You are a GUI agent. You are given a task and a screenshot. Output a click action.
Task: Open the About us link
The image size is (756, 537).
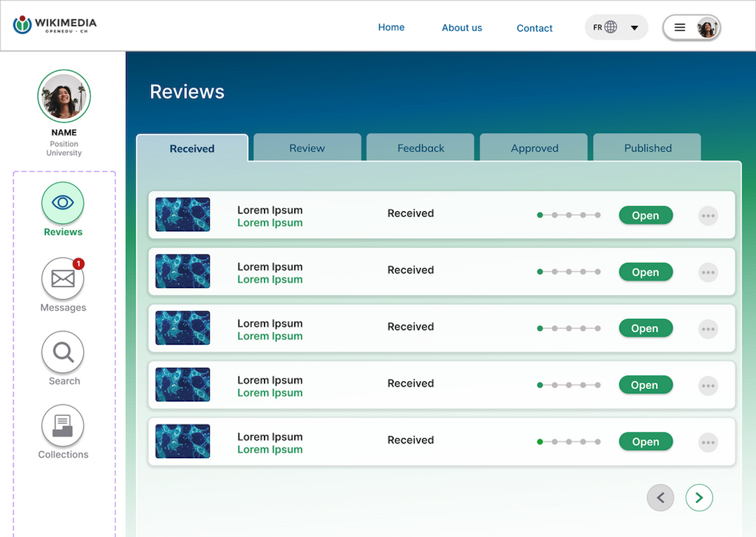462,28
